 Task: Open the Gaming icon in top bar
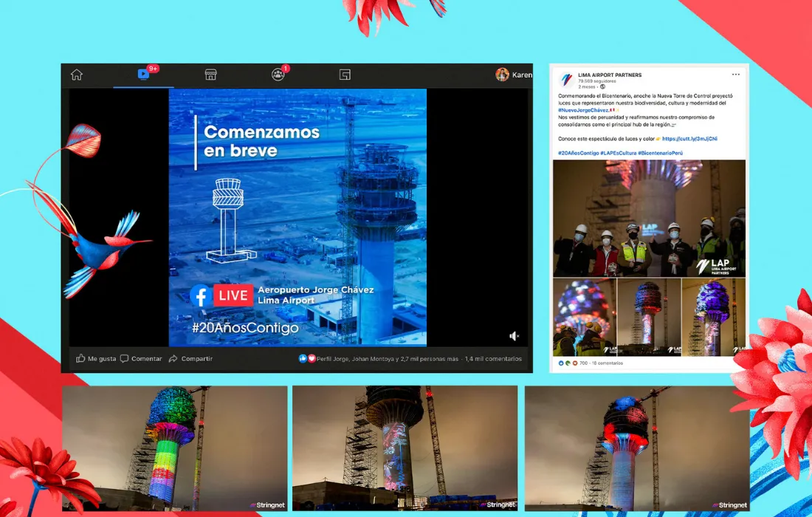click(x=345, y=75)
